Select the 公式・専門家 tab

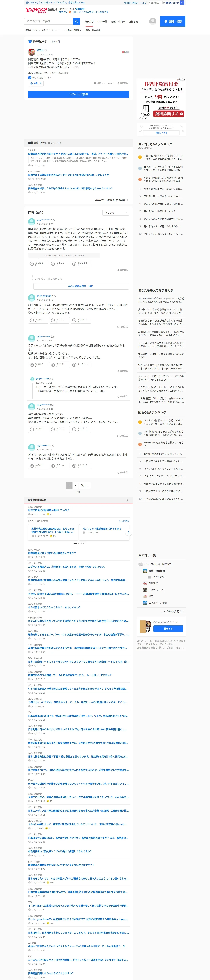[x=118, y=22]
